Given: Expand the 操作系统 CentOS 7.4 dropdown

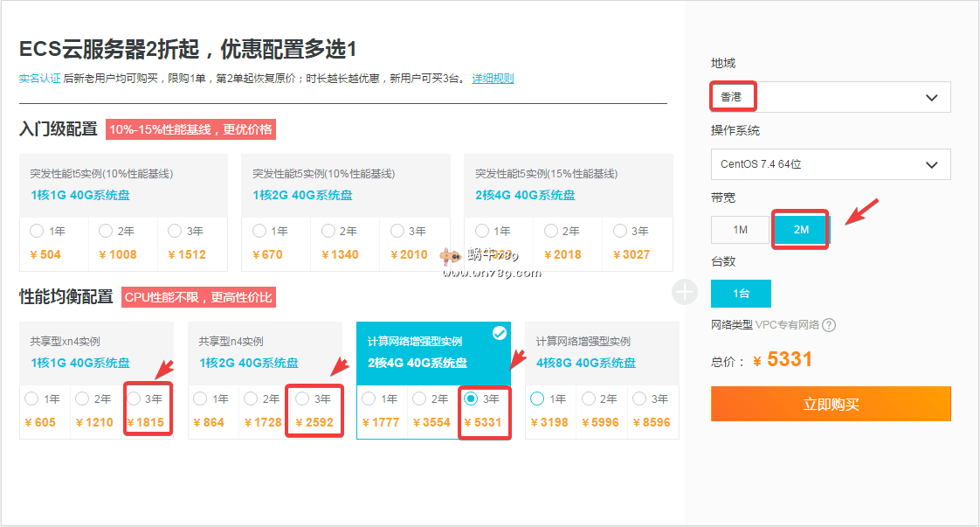Looking at the screenshot, I should click(830, 164).
